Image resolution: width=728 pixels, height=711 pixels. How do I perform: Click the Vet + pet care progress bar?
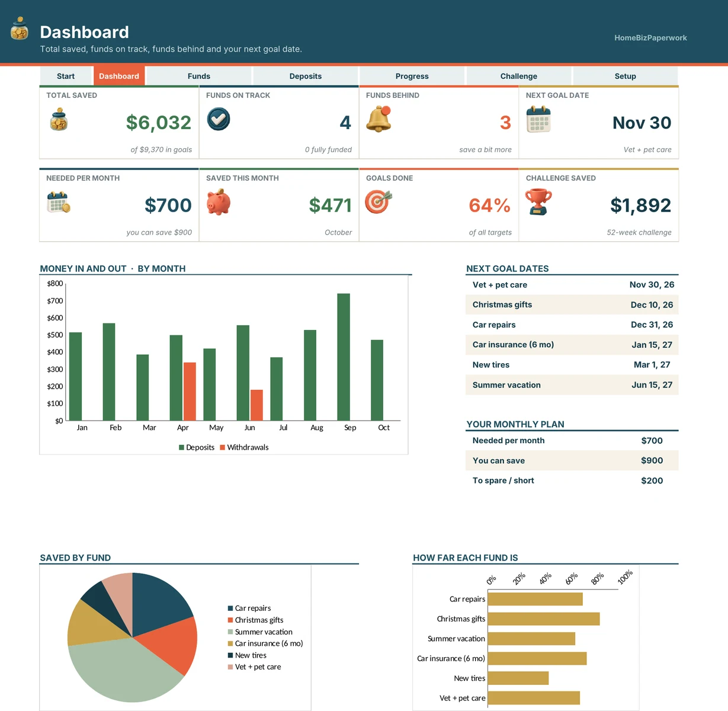coord(534,698)
